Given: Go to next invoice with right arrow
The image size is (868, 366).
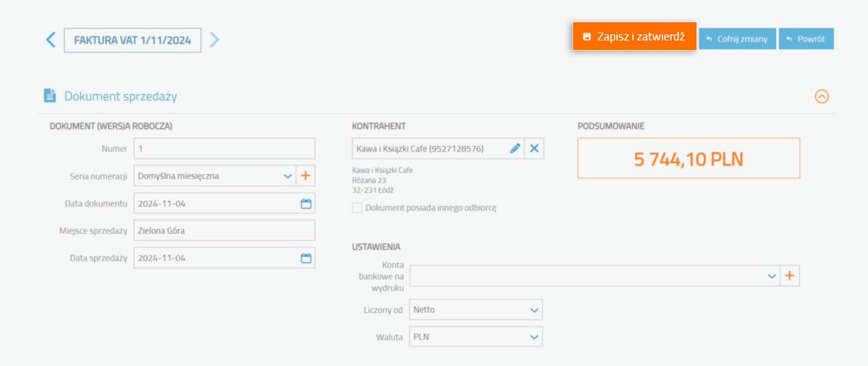Looking at the screenshot, I should [x=215, y=40].
